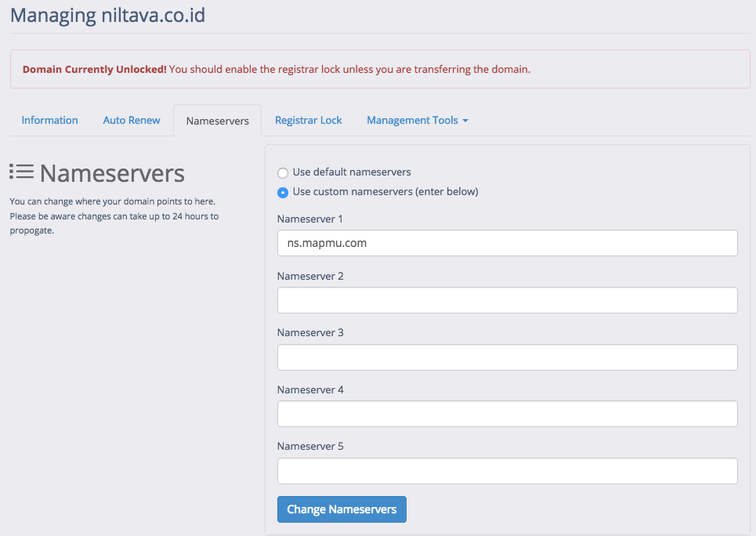Click into the Nameserver 3 field
Screen dimensions: 756x536
(507, 357)
